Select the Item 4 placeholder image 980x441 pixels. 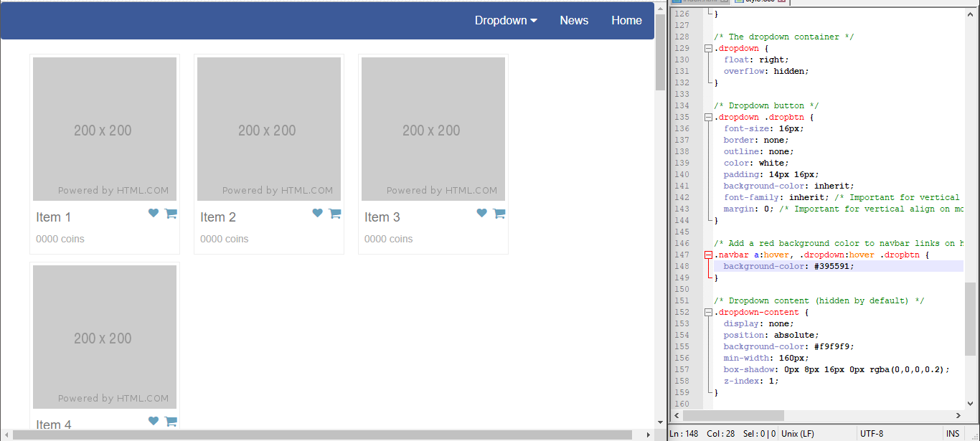pyautogui.click(x=105, y=337)
